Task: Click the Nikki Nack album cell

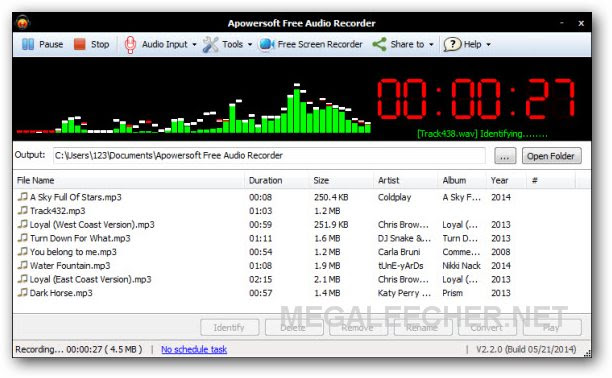Action: coord(461,266)
